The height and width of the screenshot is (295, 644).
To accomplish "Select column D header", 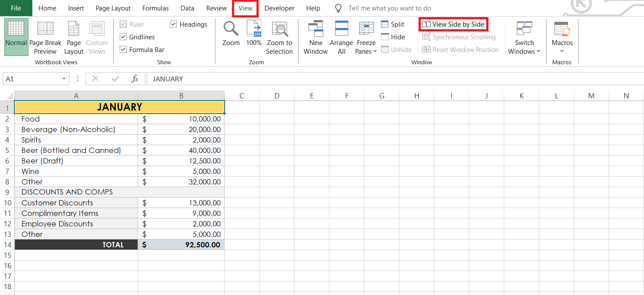I will point(277,96).
